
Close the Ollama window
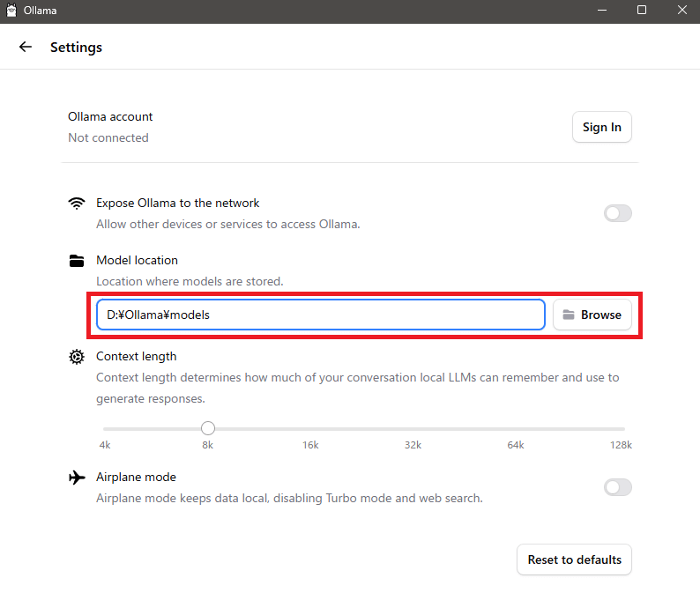tap(681, 10)
